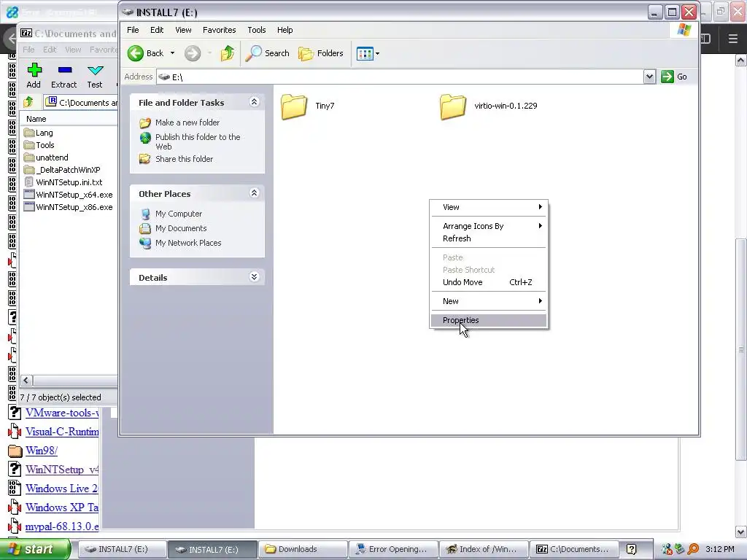Image resolution: width=747 pixels, height=560 pixels.
Task: Click the Address bar path field
Action: click(400, 77)
